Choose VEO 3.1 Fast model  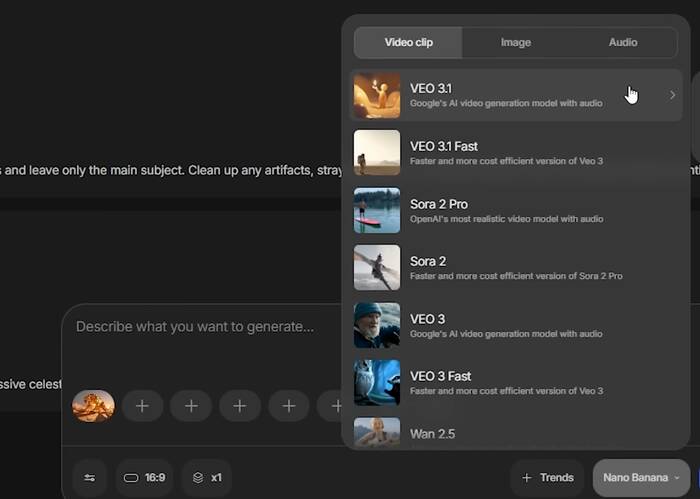[x=516, y=153]
